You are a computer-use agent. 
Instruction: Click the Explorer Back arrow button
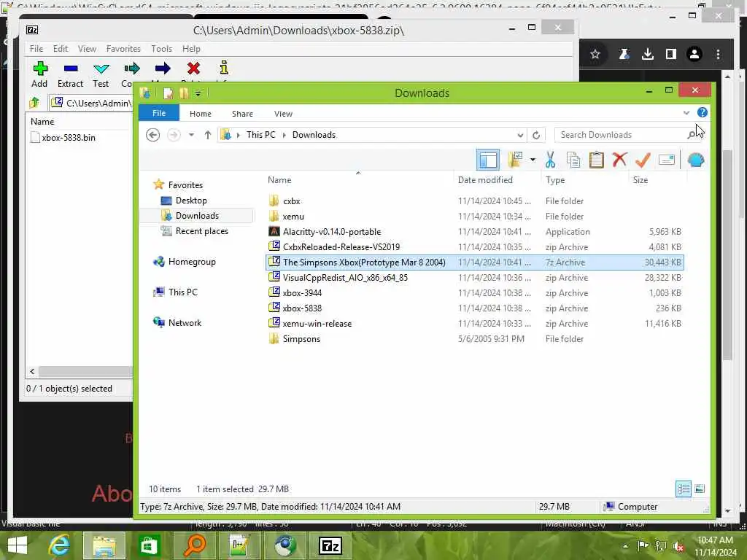pyautogui.click(x=152, y=135)
